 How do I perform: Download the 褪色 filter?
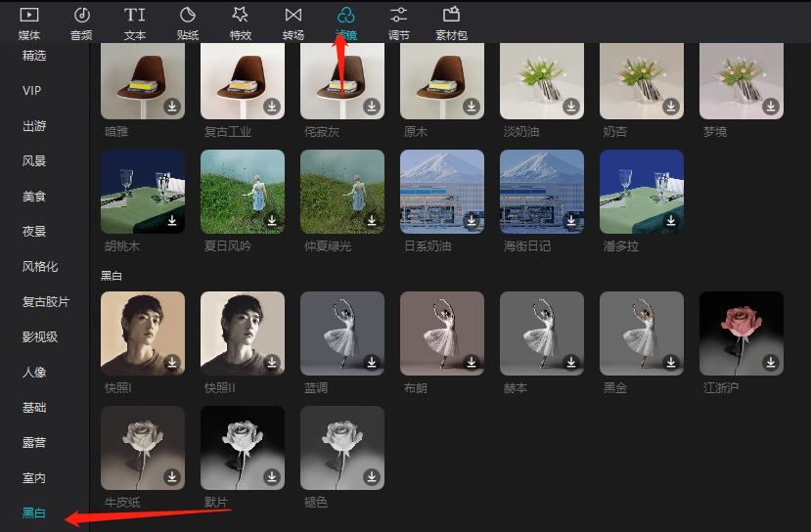tap(372, 477)
